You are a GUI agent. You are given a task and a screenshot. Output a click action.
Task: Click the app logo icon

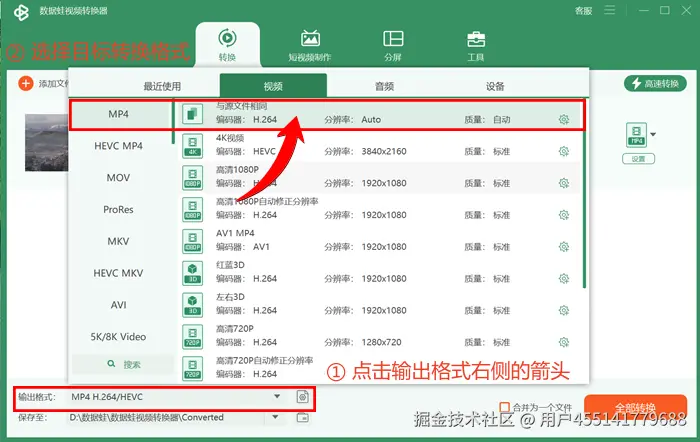point(21,12)
